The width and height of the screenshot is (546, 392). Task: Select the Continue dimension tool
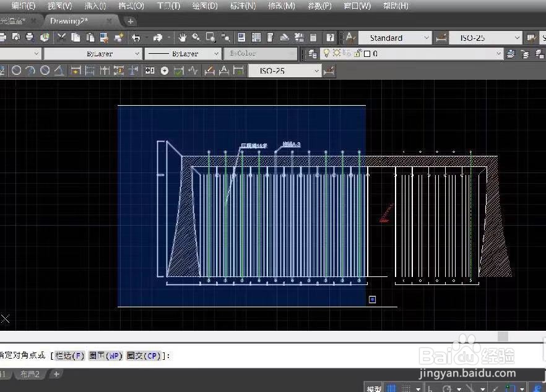[x=104, y=70]
